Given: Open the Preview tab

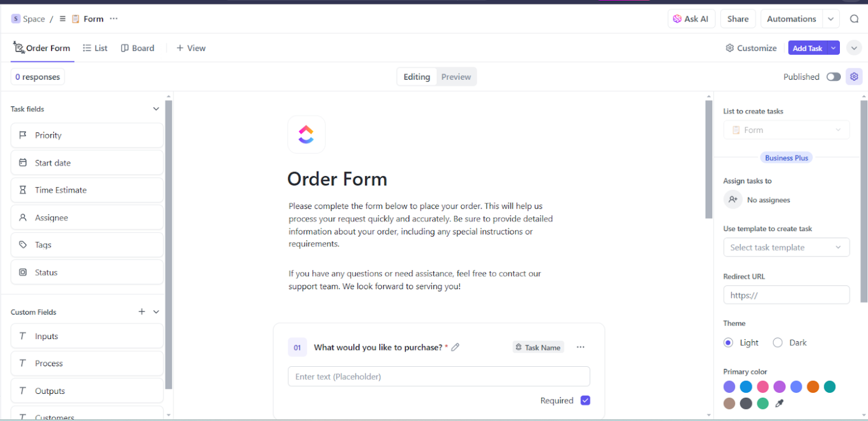Looking at the screenshot, I should (x=455, y=76).
